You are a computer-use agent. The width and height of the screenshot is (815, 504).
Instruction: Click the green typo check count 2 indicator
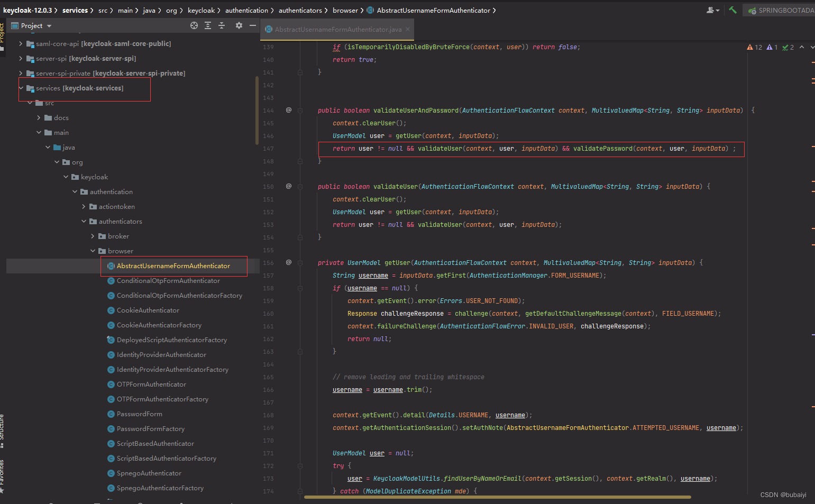(788, 47)
